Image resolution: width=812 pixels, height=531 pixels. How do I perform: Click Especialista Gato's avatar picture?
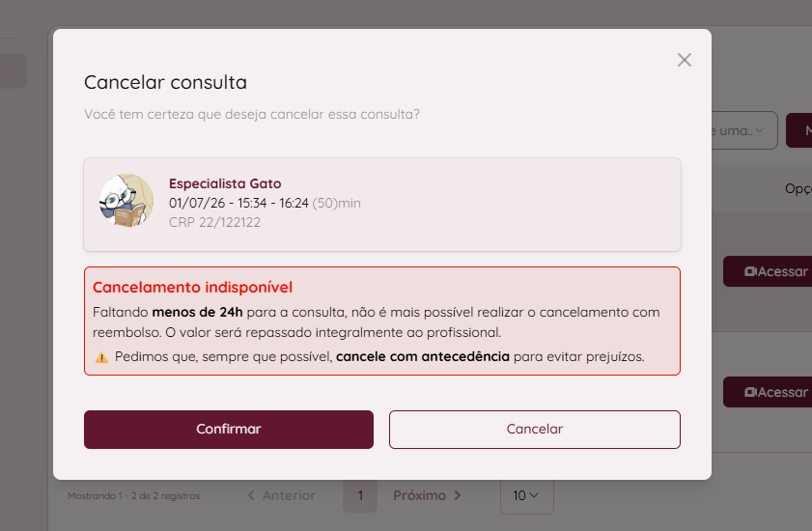coord(126,201)
